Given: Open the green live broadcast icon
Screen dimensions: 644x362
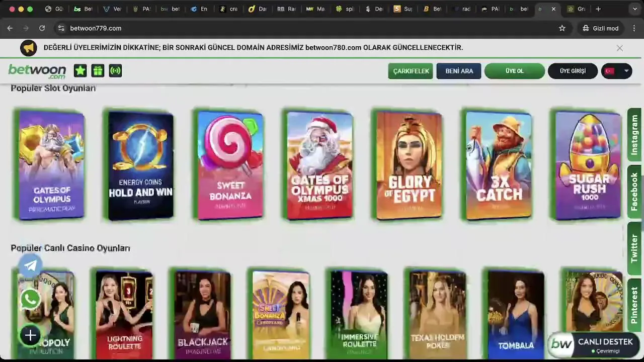Looking at the screenshot, I should click(x=115, y=71).
